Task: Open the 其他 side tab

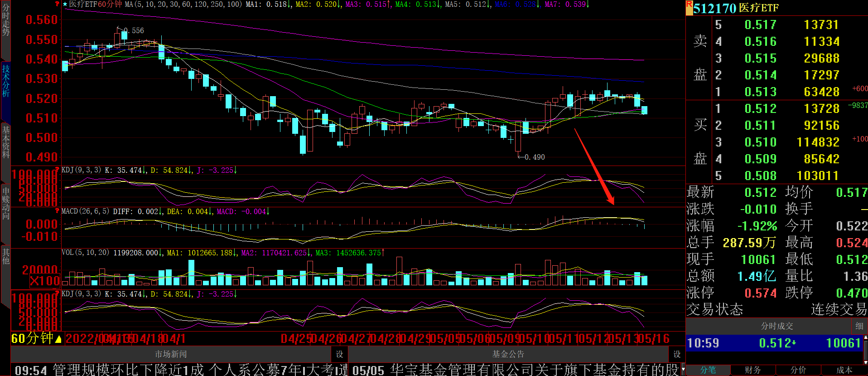Action: tap(5, 256)
